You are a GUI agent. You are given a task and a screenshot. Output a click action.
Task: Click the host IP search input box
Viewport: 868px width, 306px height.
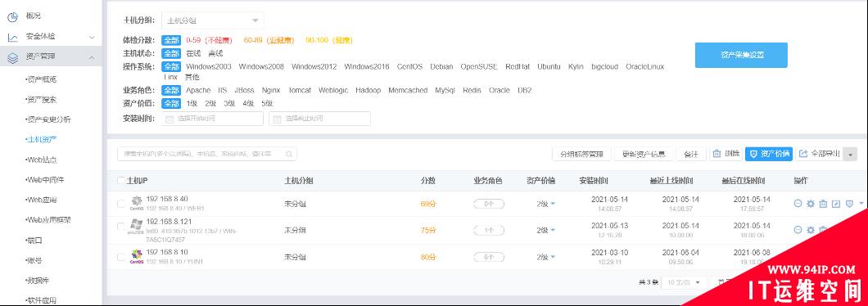(x=207, y=154)
